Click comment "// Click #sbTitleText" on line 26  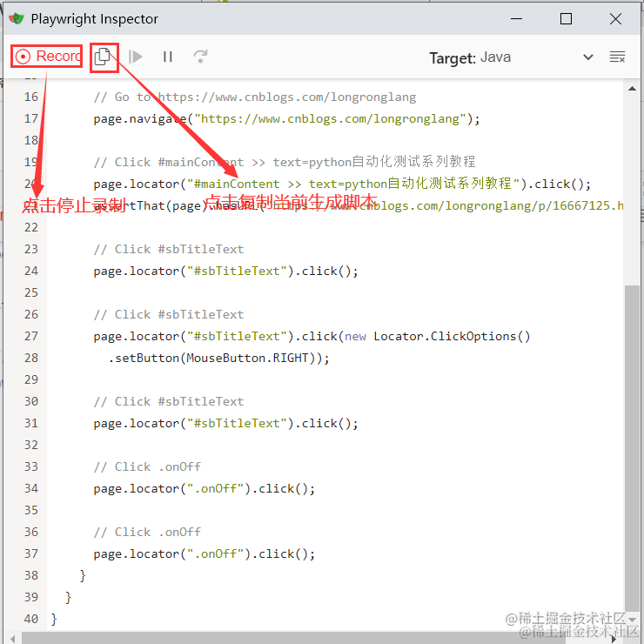point(168,315)
